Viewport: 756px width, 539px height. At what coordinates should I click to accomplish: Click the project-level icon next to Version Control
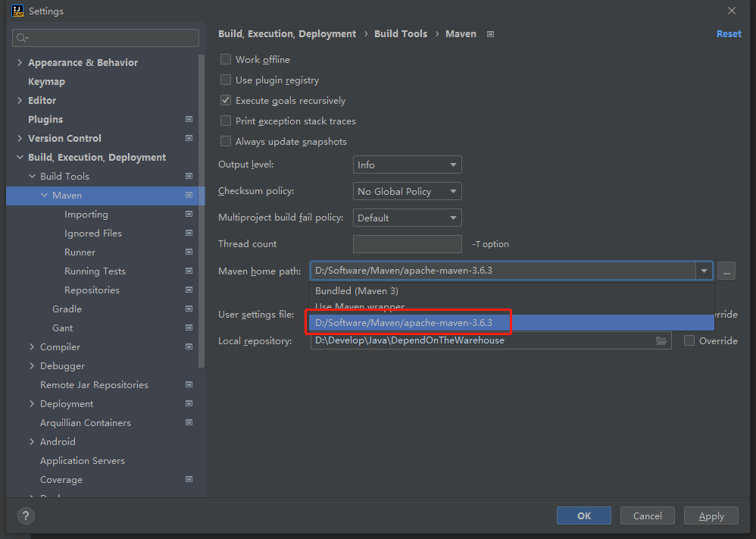[x=189, y=138]
